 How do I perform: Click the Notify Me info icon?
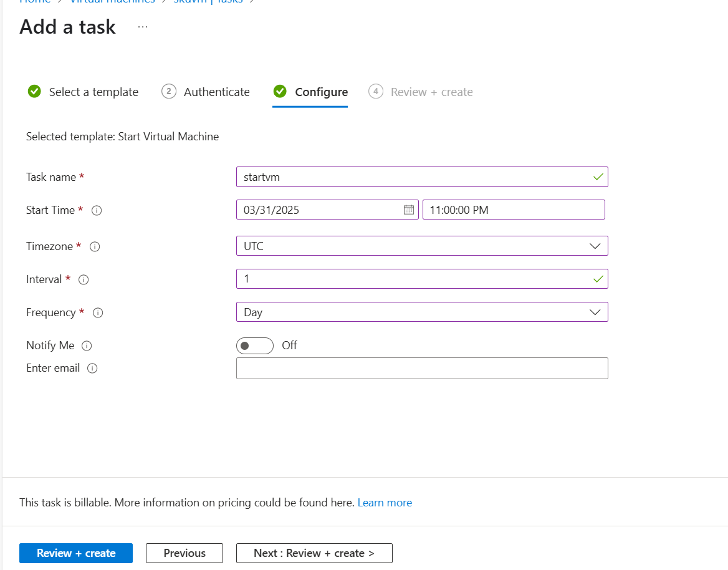coord(87,345)
